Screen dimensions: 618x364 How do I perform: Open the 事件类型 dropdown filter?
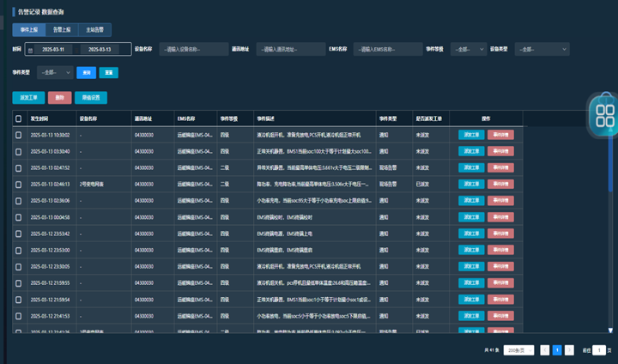click(54, 72)
